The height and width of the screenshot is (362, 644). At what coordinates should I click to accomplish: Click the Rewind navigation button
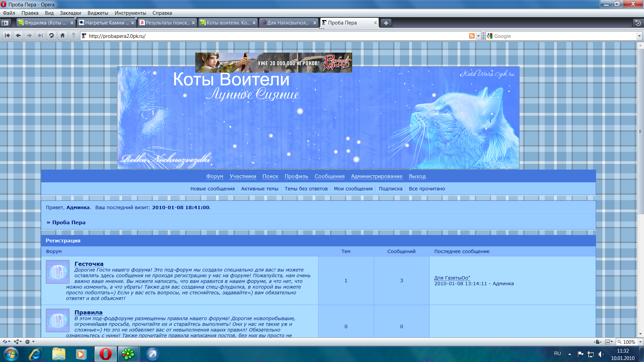[7, 36]
